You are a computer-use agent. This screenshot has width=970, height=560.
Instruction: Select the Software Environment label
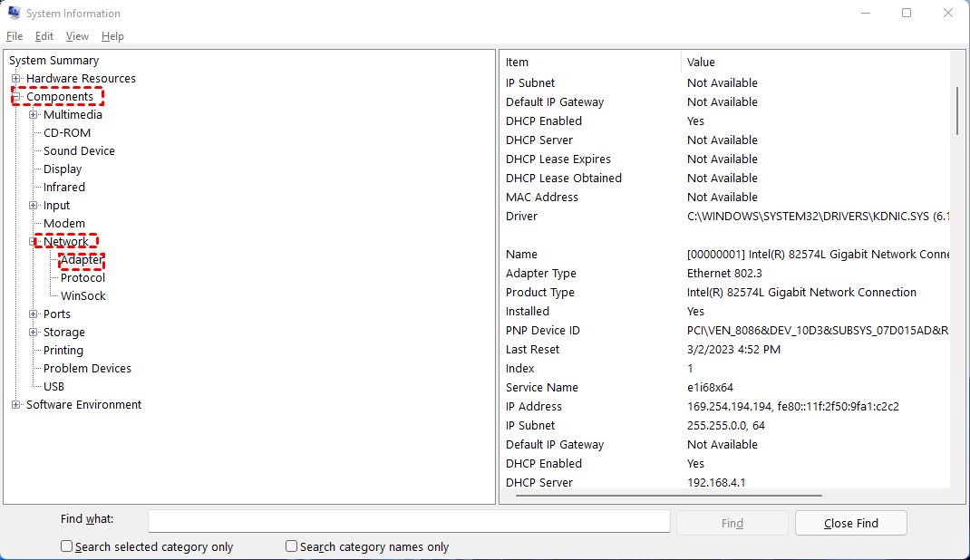[83, 405]
